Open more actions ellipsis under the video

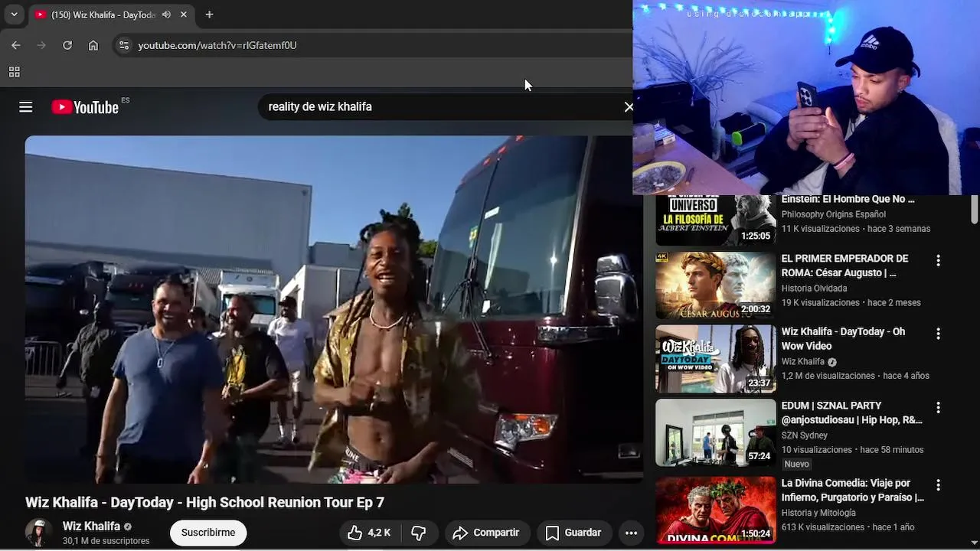coord(631,533)
